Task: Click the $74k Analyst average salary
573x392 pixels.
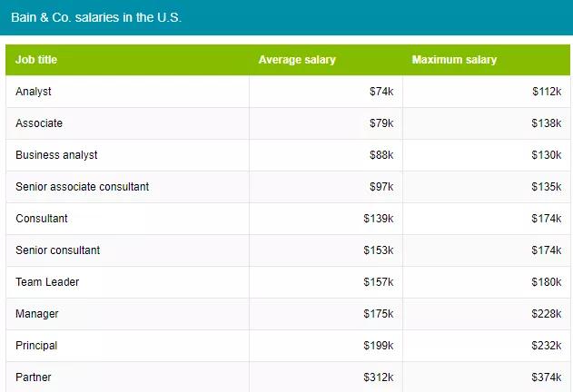Action: click(381, 92)
